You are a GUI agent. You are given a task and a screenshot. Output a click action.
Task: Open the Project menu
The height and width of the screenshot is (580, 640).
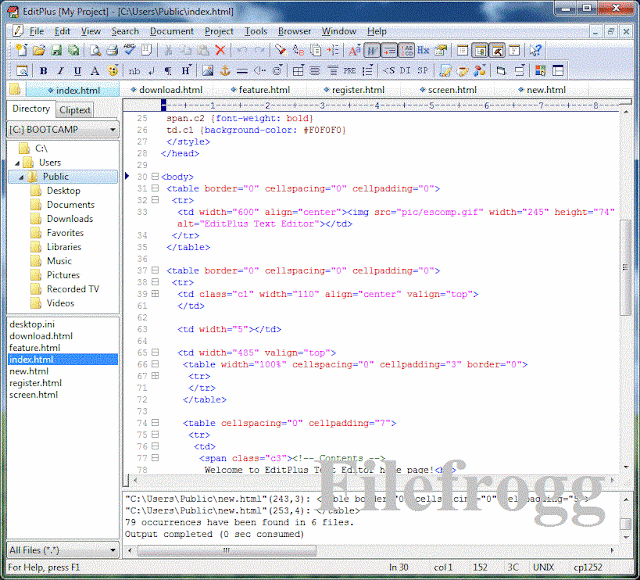(x=219, y=31)
